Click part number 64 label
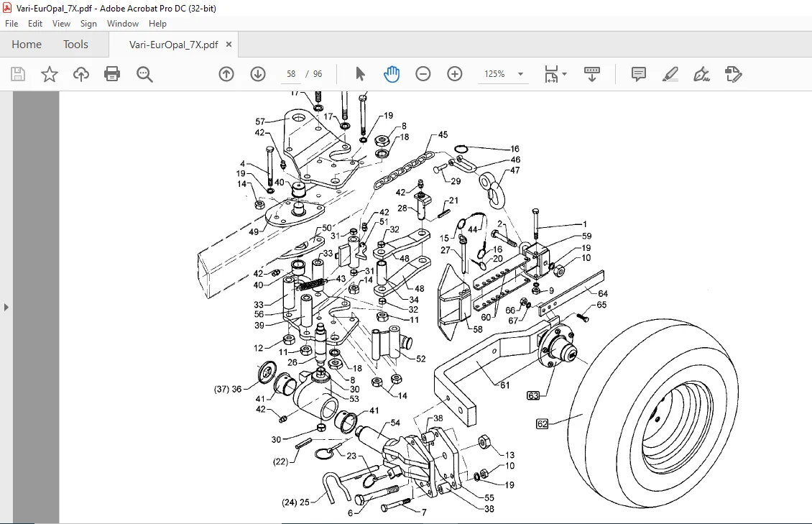The width and height of the screenshot is (812, 524). coord(603,293)
